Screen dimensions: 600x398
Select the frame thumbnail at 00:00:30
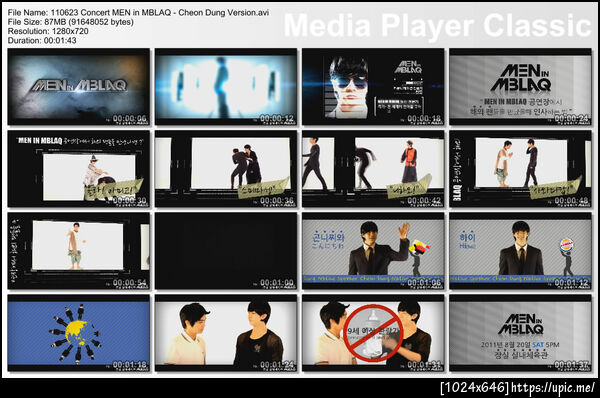[78, 169]
